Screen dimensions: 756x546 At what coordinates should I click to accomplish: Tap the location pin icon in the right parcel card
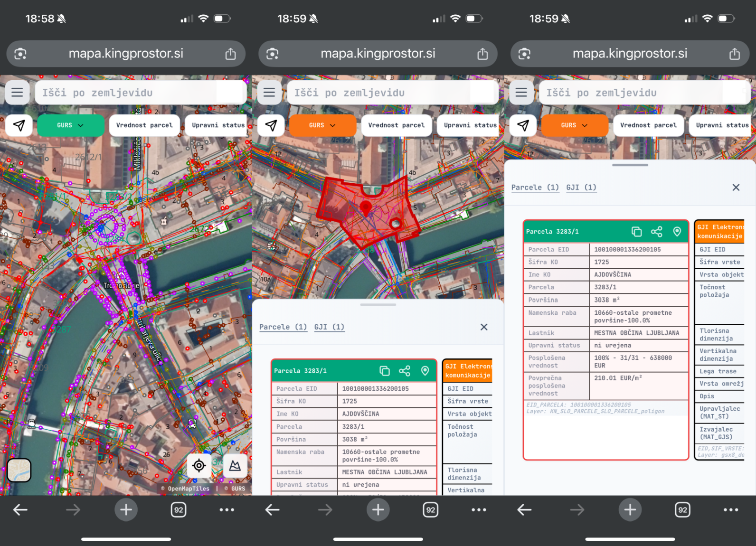coord(677,232)
